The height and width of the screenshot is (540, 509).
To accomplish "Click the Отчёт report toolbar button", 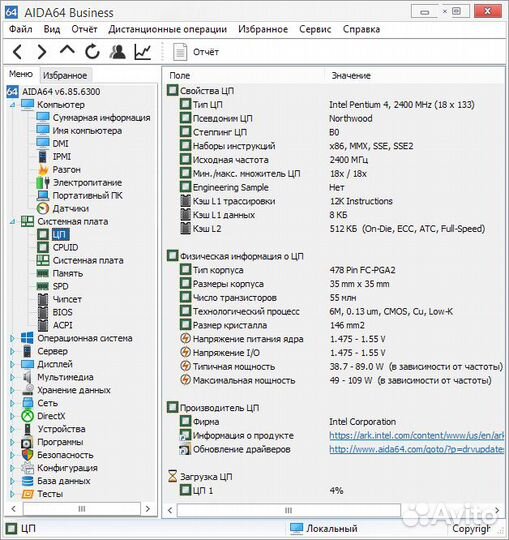I will [x=196, y=52].
